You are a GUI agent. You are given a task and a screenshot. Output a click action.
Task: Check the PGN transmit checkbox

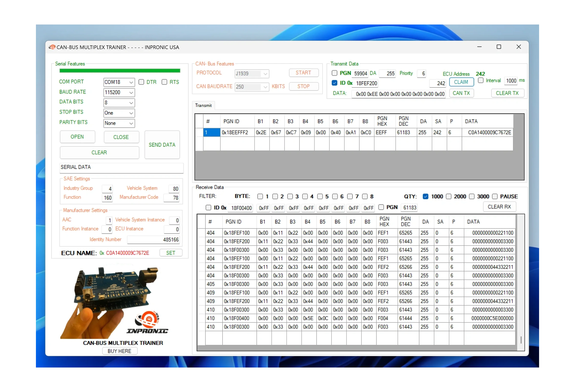pyautogui.click(x=334, y=73)
